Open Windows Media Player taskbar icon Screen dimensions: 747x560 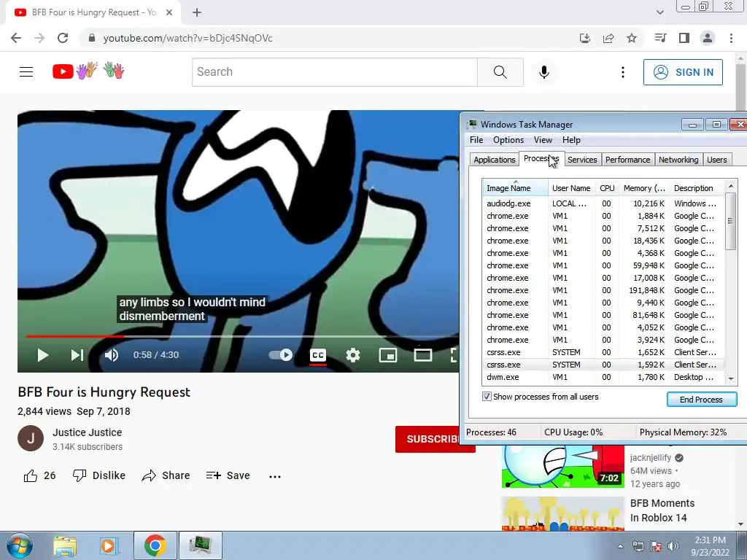tap(108, 546)
